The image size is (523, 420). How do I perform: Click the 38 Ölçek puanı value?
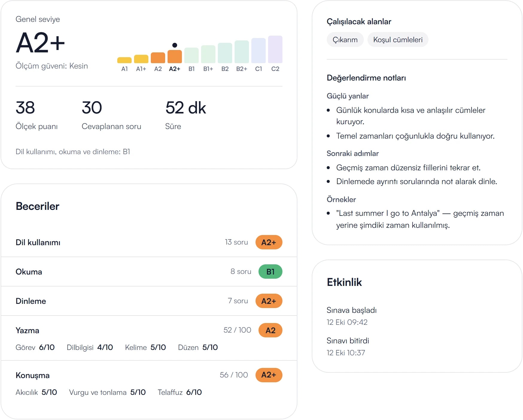(25, 108)
